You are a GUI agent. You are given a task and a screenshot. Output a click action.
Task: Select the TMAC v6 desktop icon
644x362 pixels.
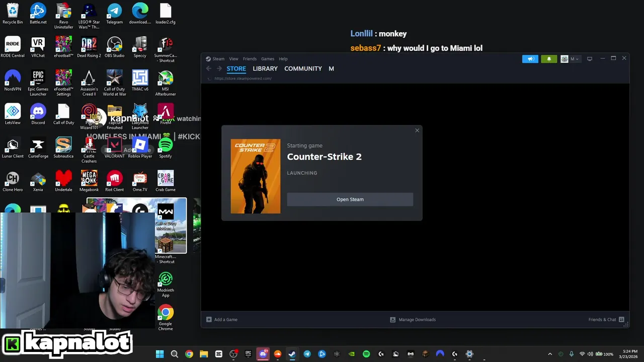click(140, 81)
